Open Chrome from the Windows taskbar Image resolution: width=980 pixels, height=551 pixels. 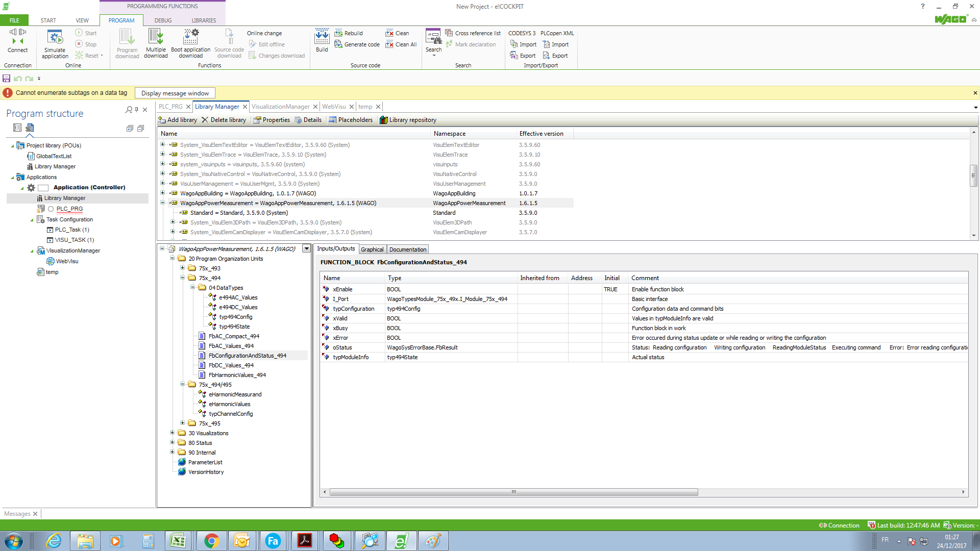pyautogui.click(x=211, y=541)
